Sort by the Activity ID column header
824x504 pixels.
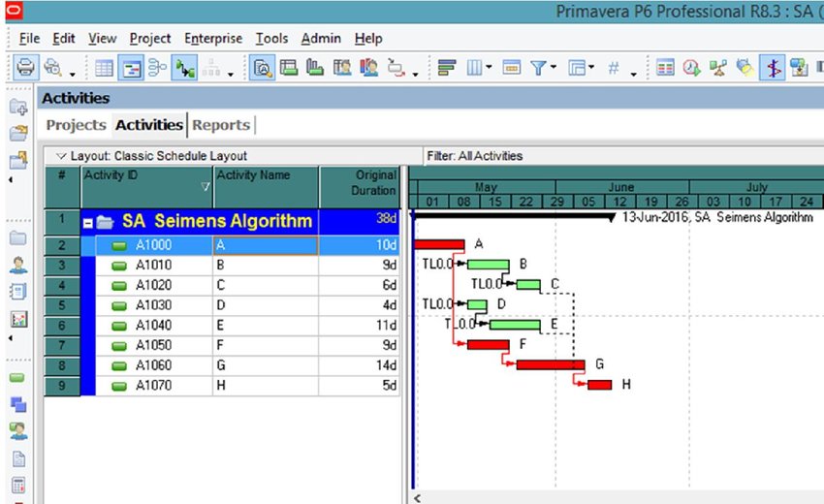point(146,187)
